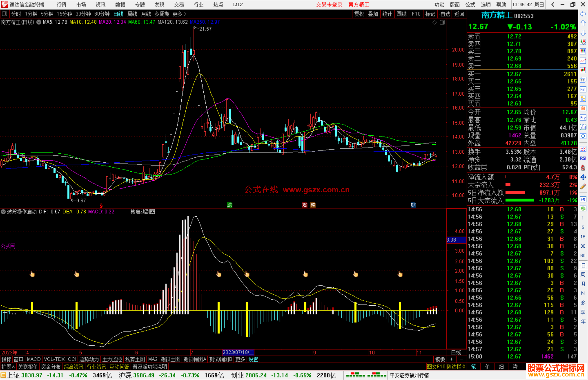The width and height of the screenshot is (588, 380).
Task: Toggle round button beside 南方精工(日线) label
Action: pos(39,22)
